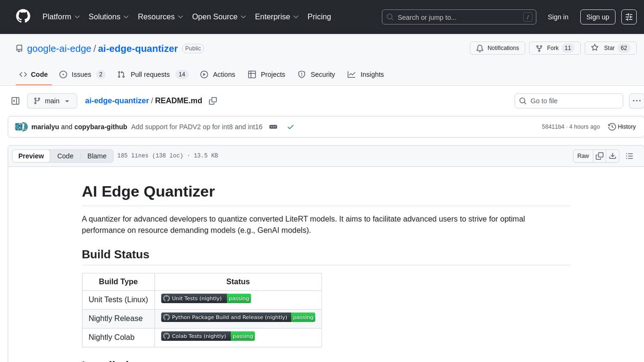This screenshot has height=362, width=644.
Task: Click Sign in
Action: (558, 17)
